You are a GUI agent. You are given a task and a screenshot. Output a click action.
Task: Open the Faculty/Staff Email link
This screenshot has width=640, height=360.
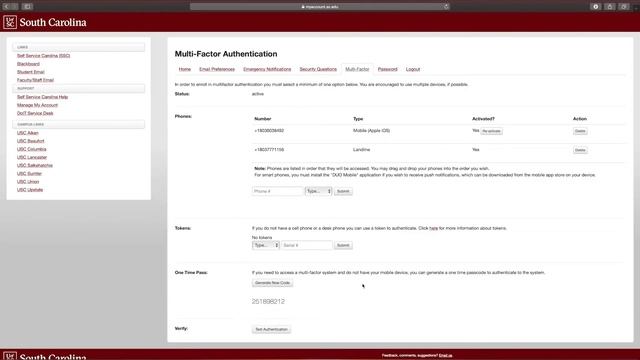tap(35, 80)
